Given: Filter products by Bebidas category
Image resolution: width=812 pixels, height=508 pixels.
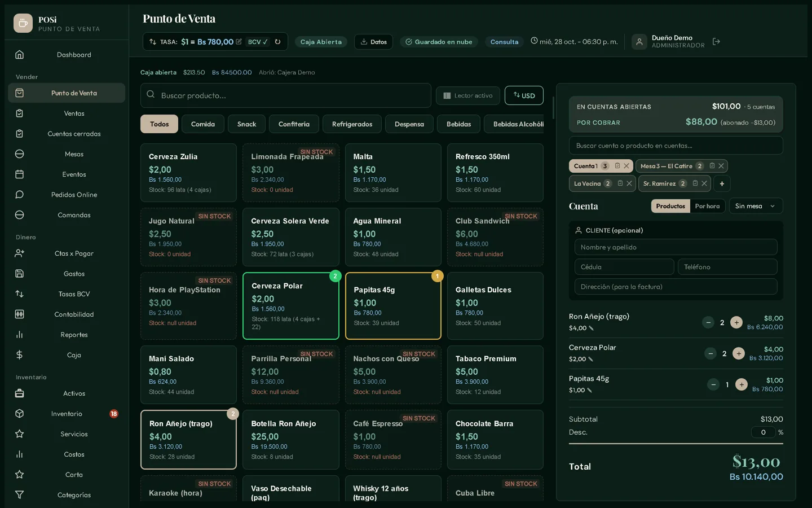Looking at the screenshot, I should tap(458, 124).
